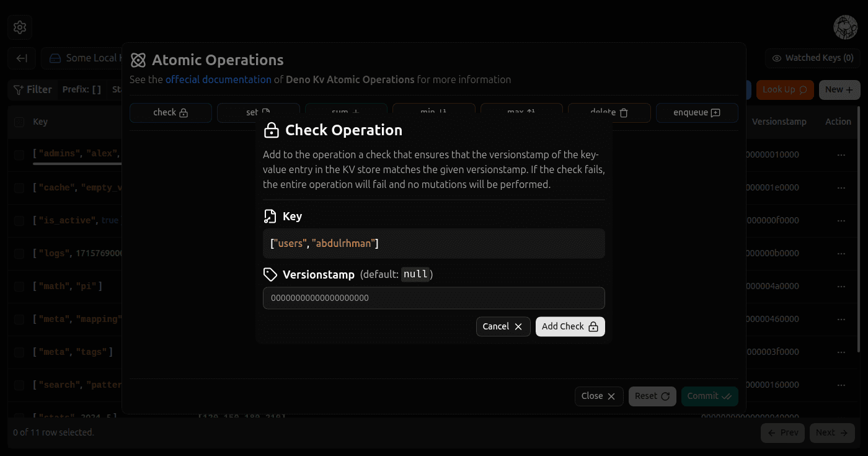Open action menu for "meta", "mapping" row
This screenshot has width=868, height=456.
pos(841,320)
